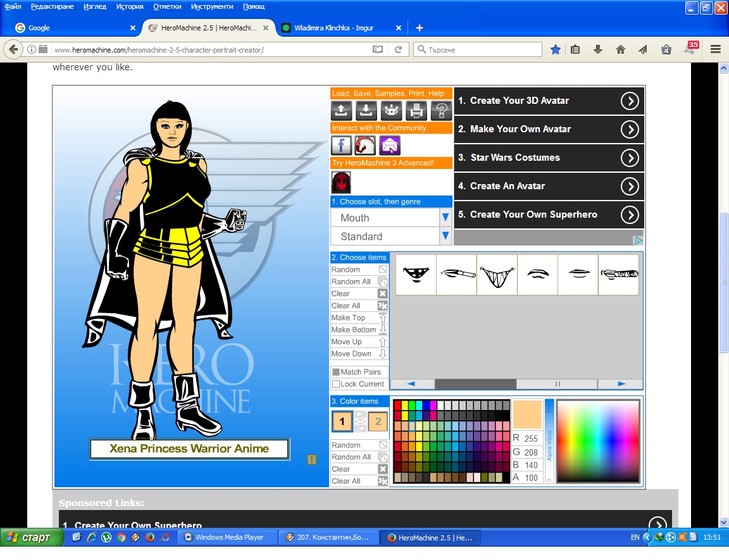Pick the red swatch in palette top row
729x560 pixels.
pos(397,405)
